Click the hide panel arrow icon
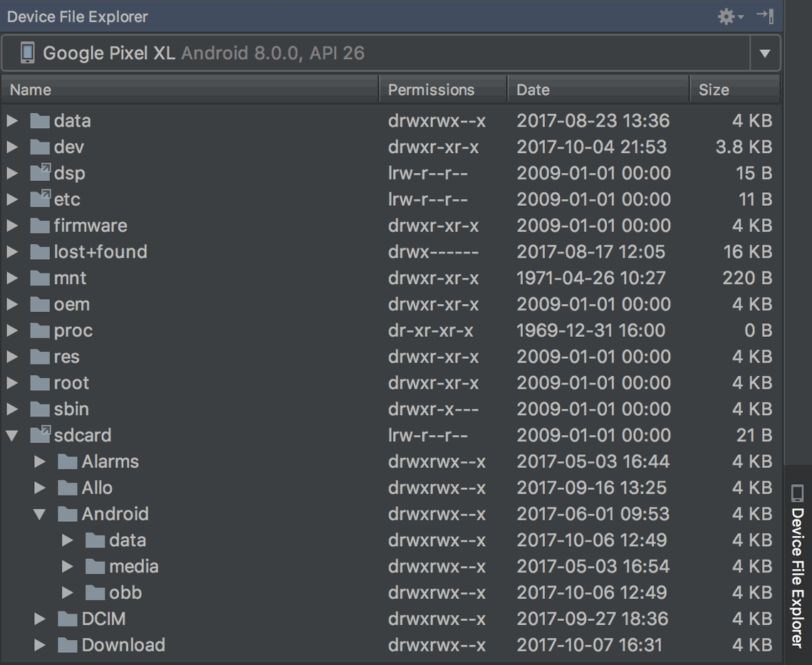This screenshot has width=812, height=665. (765, 16)
